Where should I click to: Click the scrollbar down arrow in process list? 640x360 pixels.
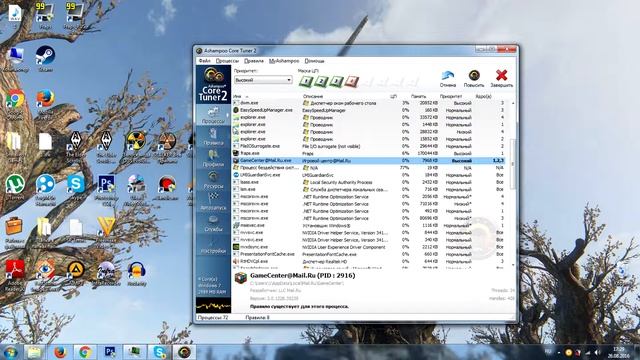click(x=513, y=265)
